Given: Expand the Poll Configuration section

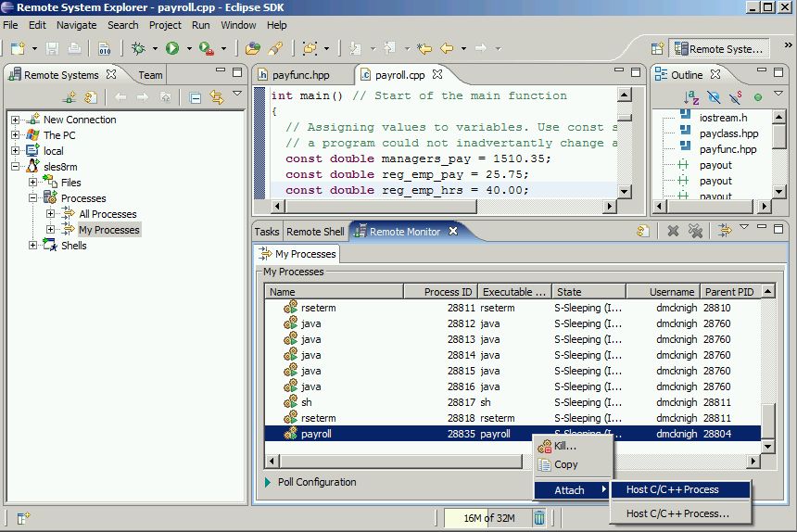Looking at the screenshot, I should [x=267, y=482].
